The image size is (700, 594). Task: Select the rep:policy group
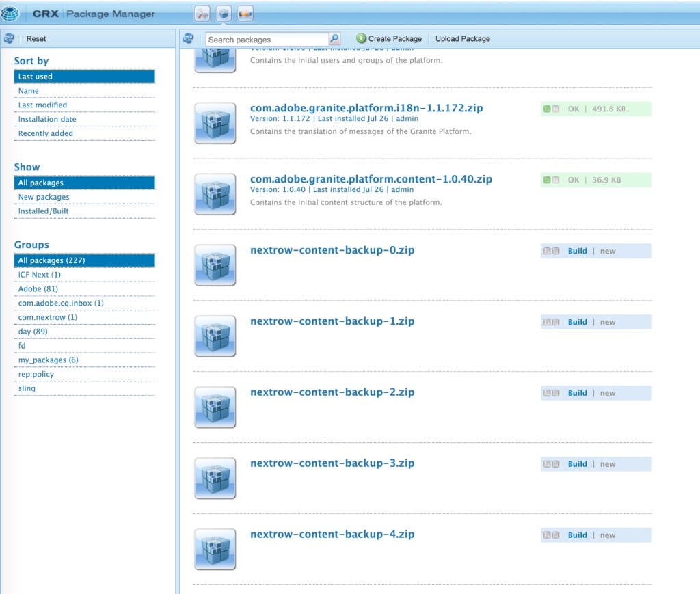pyautogui.click(x=84, y=375)
